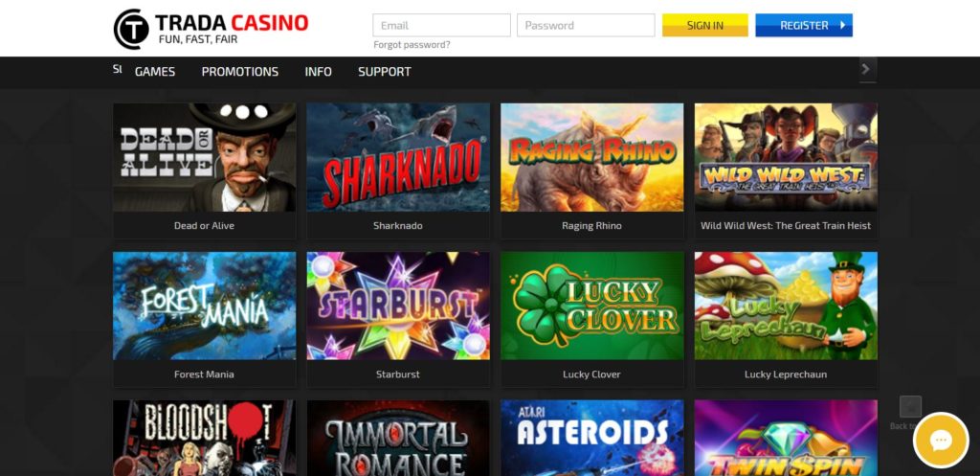Click the blue Register button
Image resolution: width=980 pixels, height=476 pixels.
[x=804, y=25]
